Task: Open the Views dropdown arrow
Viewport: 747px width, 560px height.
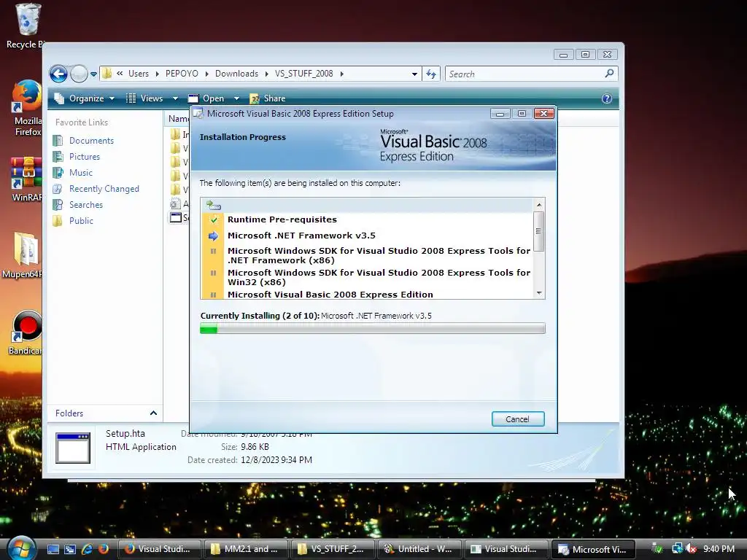Action: pos(175,98)
